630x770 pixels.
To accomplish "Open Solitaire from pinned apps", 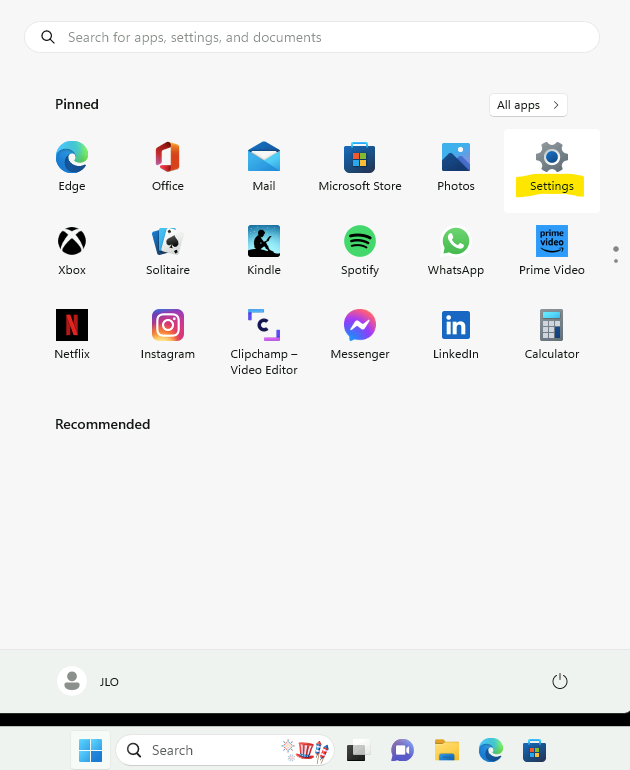I will [x=167, y=252].
